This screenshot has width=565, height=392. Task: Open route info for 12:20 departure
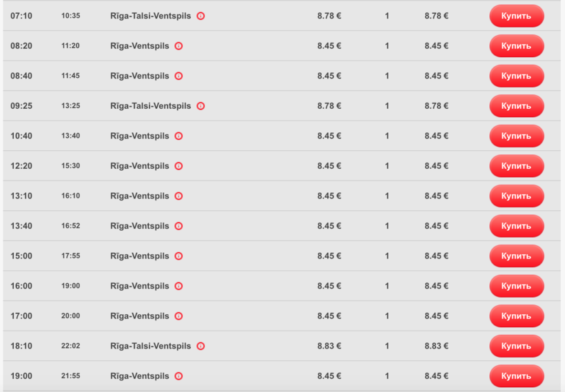tap(178, 166)
